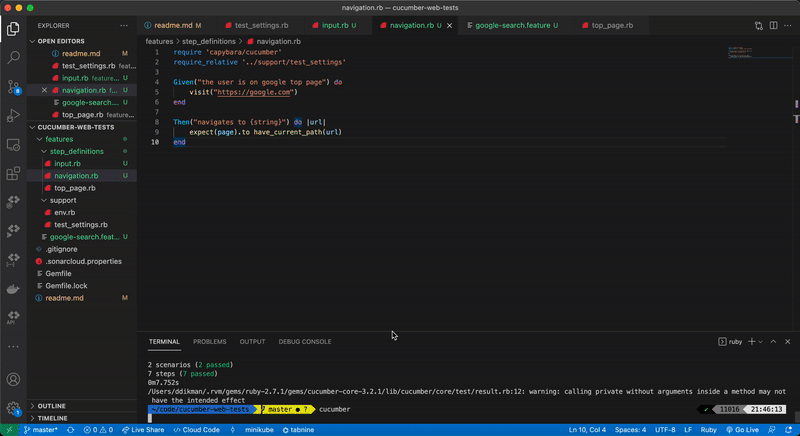The image size is (800, 436).
Task: Expand the Outline section
Action: click(82, 406)
